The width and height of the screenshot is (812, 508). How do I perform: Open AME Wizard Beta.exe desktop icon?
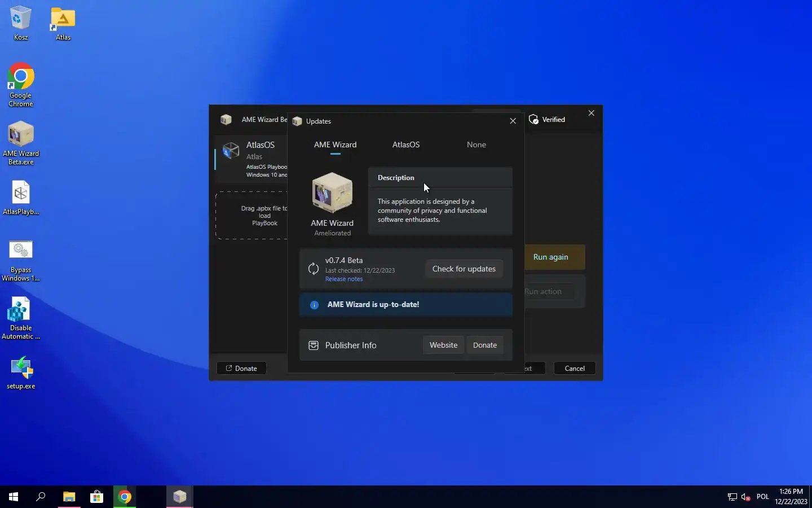(21, 143)
